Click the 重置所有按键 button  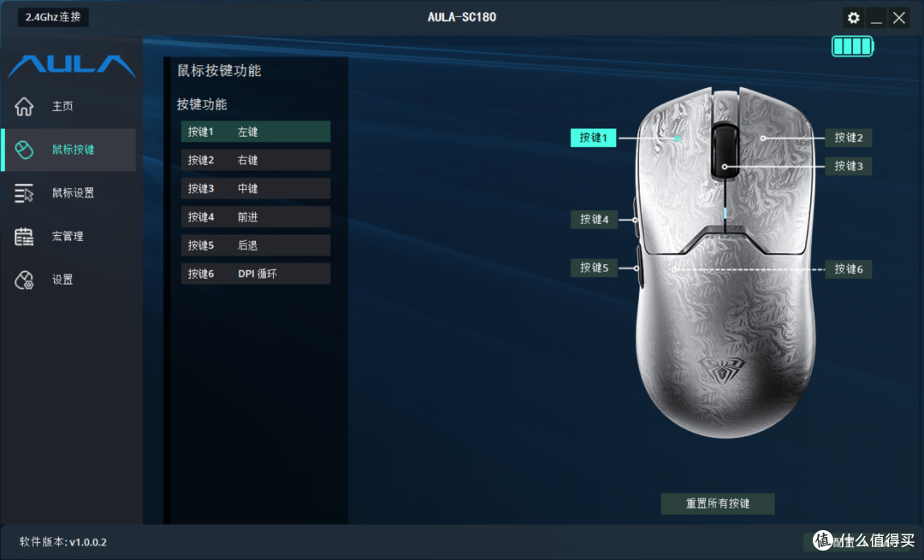(718, 504)
